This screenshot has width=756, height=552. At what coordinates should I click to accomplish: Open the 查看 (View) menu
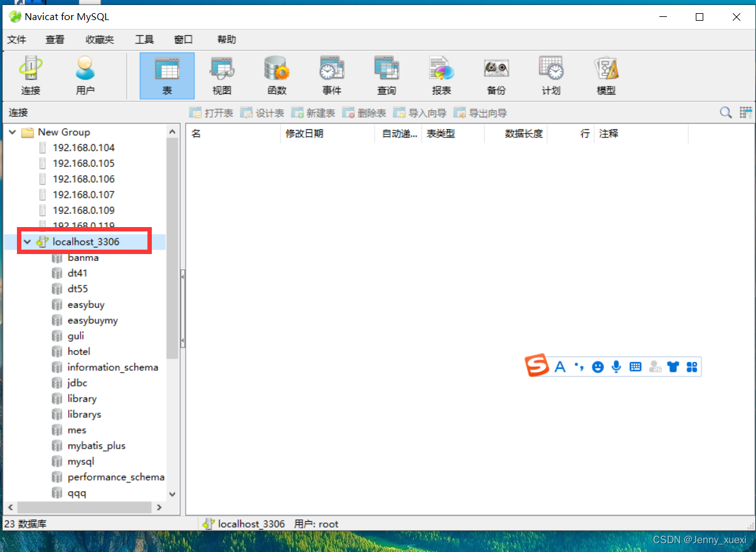coord(55,40)
